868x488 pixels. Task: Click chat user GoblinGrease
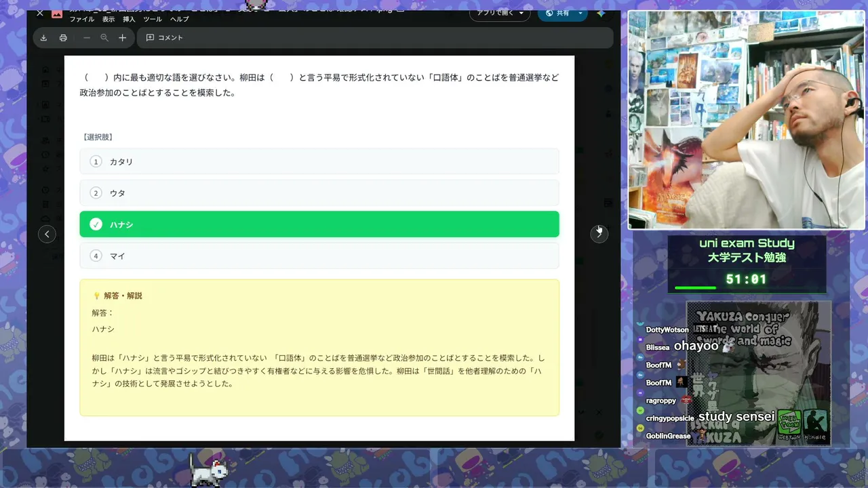tap(668, 436)
